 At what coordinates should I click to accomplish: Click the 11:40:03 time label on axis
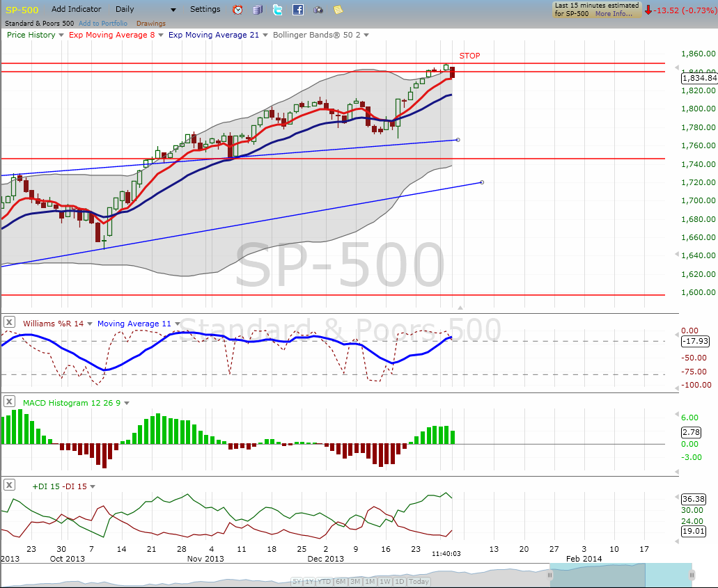(446, 554)
